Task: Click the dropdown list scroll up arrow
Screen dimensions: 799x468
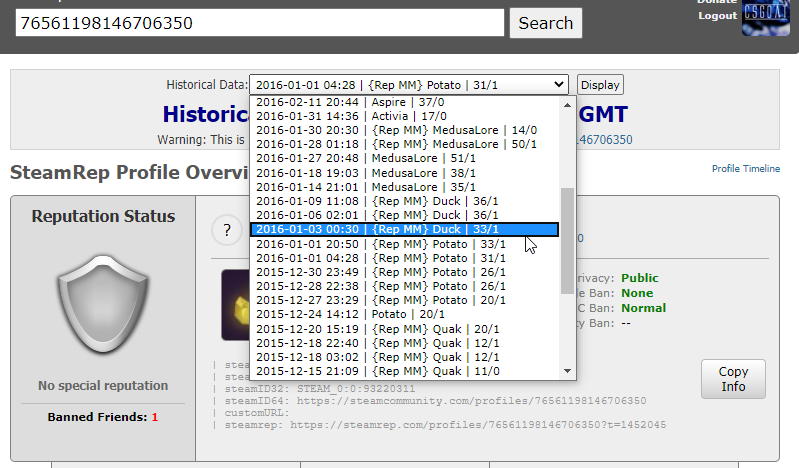Action: tap(567, 105)
